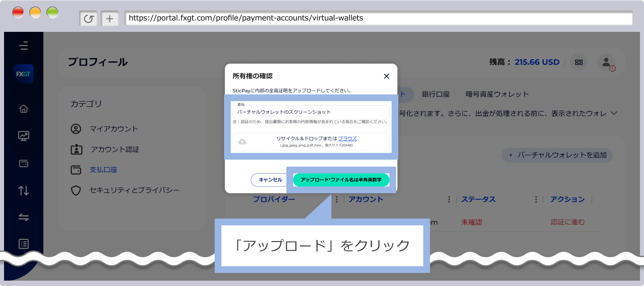Open the trading chart monitor icon

[x=23, y=136]
